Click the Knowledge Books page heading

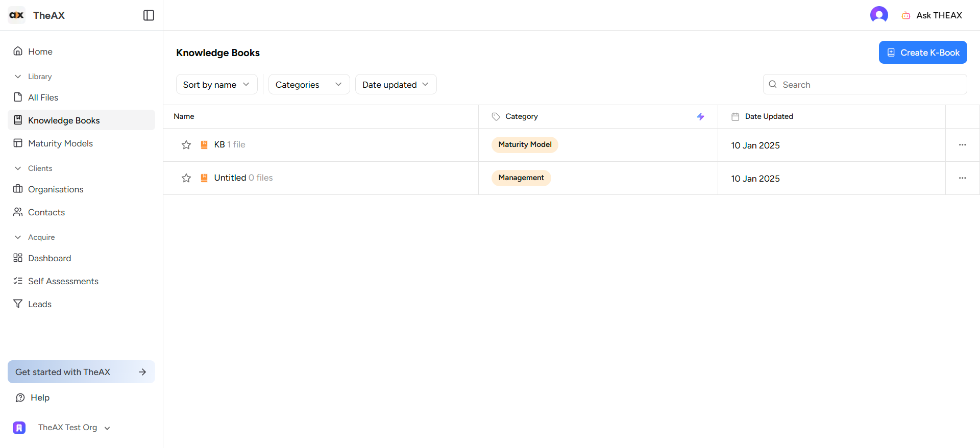pos(218,53)
